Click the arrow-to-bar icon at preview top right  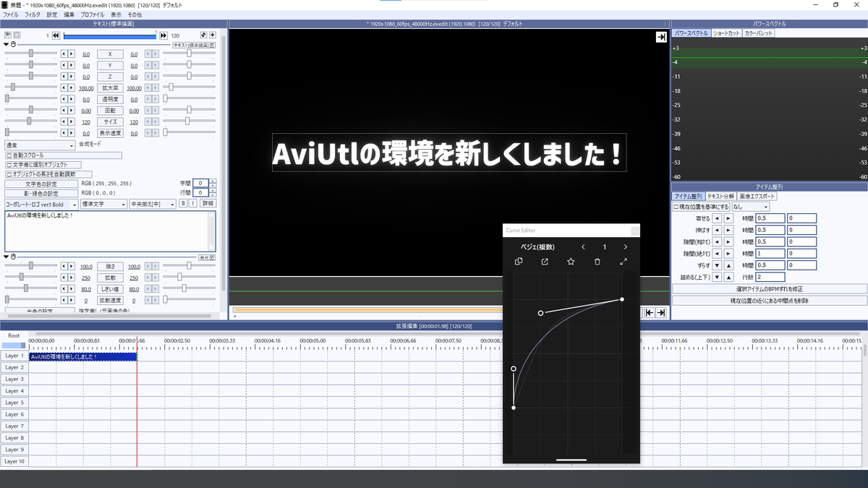661,38
